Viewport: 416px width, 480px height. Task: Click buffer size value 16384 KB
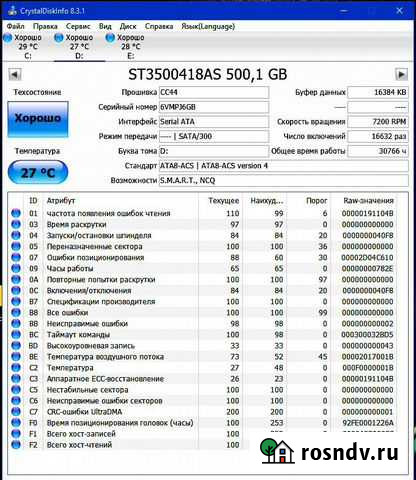click(x=378, y=92)
